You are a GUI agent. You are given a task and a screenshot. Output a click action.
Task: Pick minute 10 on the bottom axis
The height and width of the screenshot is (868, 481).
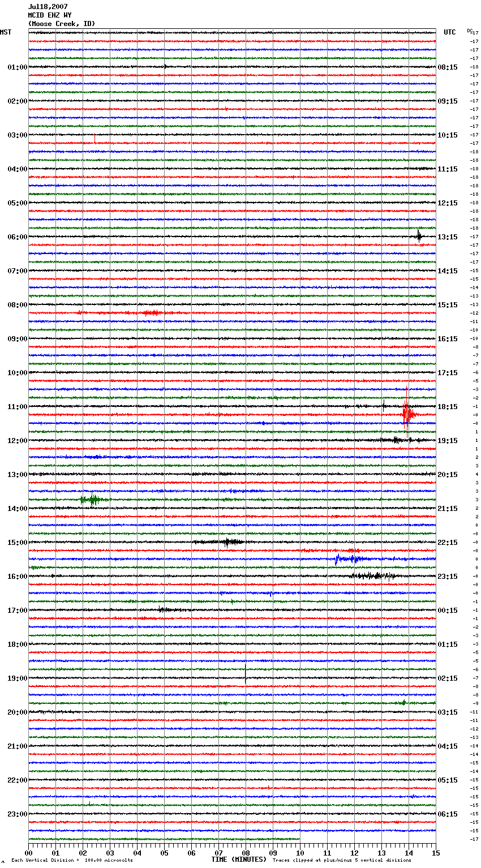click(x=300, y=852)
